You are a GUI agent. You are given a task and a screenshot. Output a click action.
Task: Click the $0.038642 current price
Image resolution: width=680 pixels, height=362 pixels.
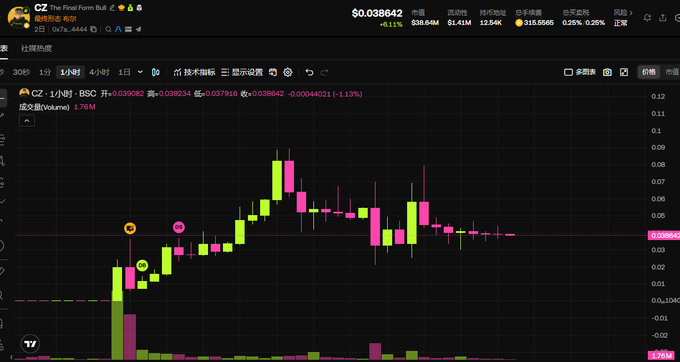(x=377, y=13)
